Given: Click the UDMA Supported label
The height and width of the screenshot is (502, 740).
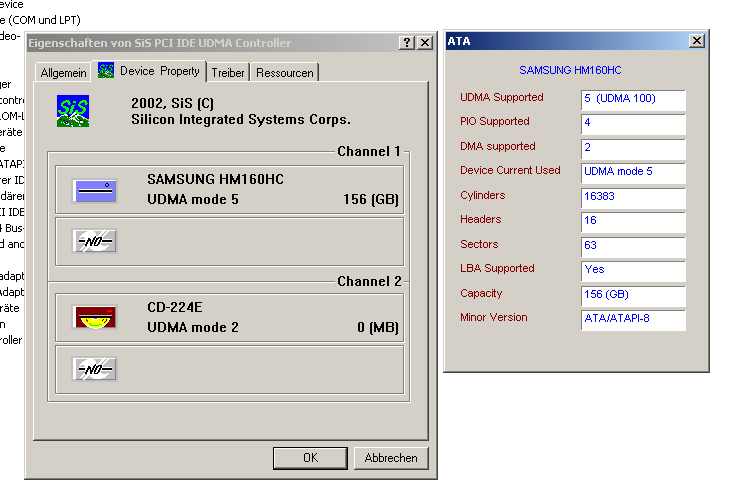Looking at the screenshot, I should point(502,97).
